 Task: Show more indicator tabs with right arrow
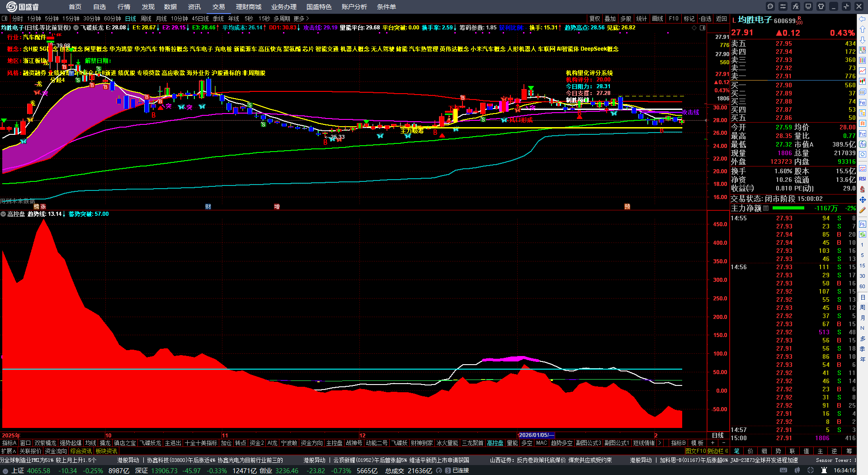click(x=660, y=443)
